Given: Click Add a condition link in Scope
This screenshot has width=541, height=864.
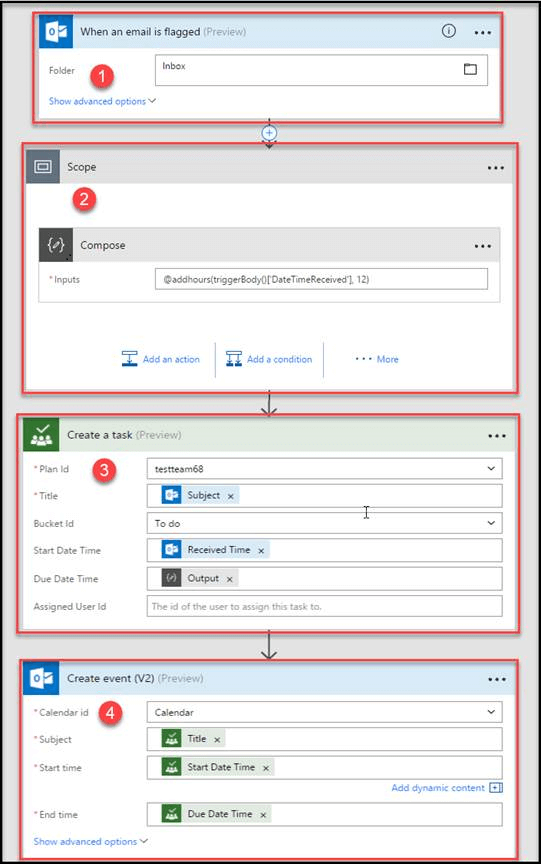Looking at the screenshot, I should tap(279, 359).
